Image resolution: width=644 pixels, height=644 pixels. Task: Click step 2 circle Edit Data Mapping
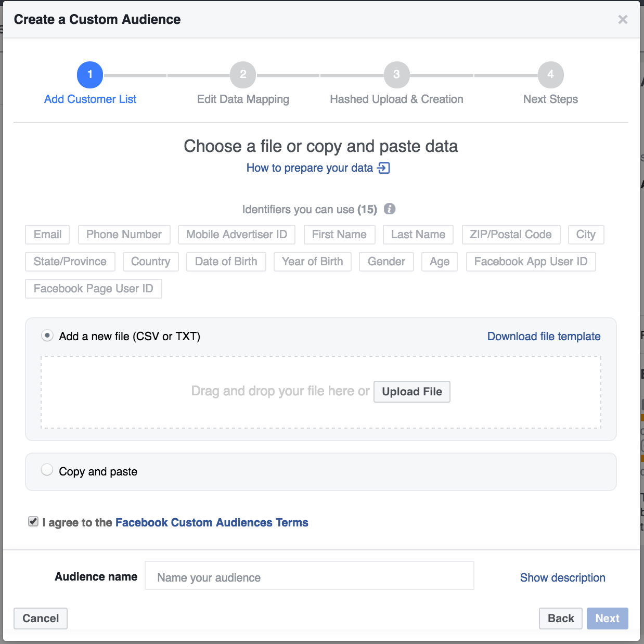(x=243, y=75)
